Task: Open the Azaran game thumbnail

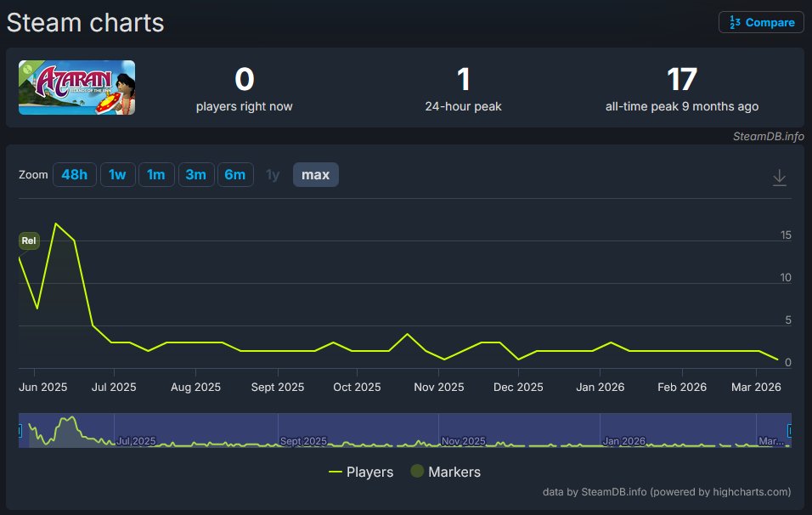Action: (76, 88)
